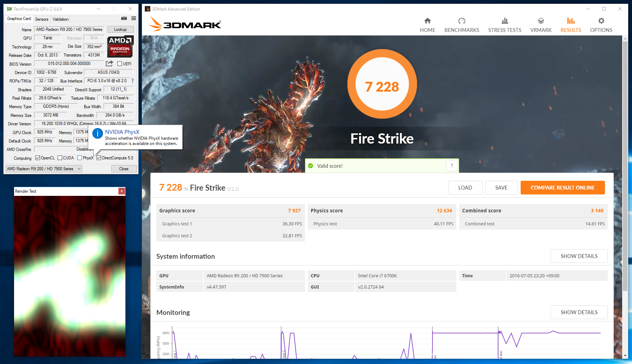Click the GPU field showing Tahiti
This screenshot has height=364, width=632.
[x=47, y=38]
